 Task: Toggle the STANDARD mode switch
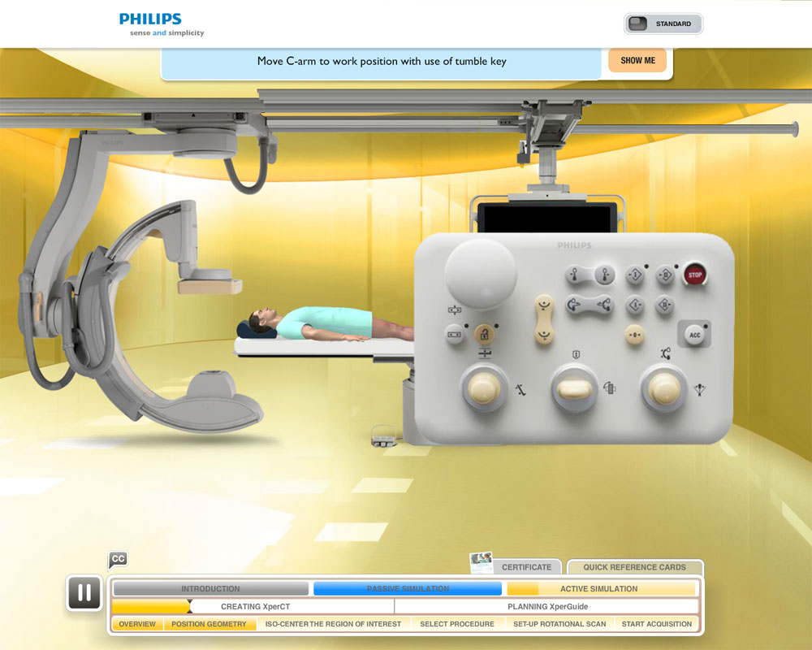point(663,24)
